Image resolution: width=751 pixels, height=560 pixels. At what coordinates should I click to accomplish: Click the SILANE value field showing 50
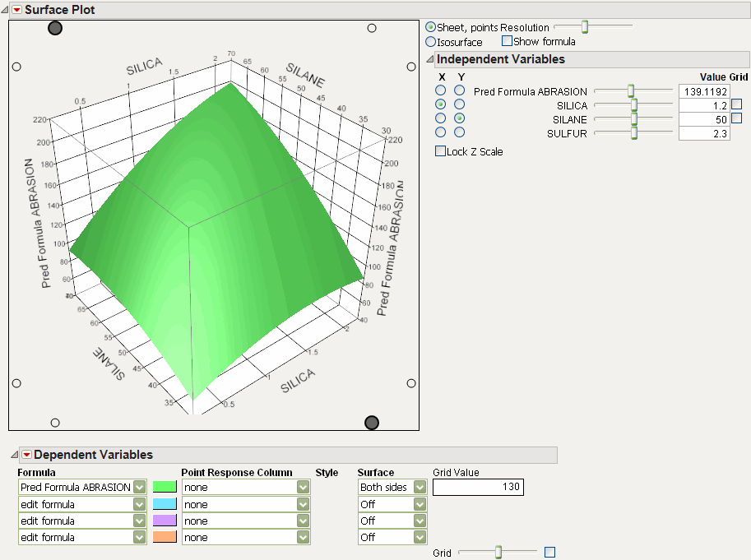[703, 119]
